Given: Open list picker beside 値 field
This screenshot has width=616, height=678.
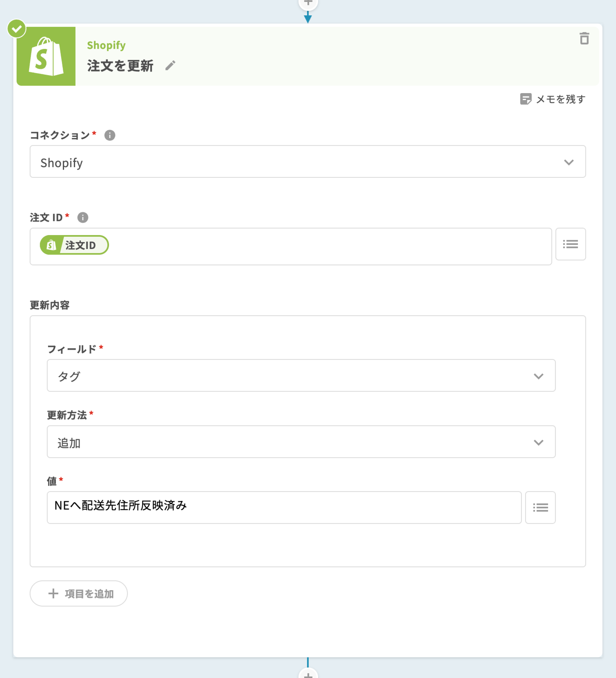Looking at the screenshot, I should coord(540,507).
